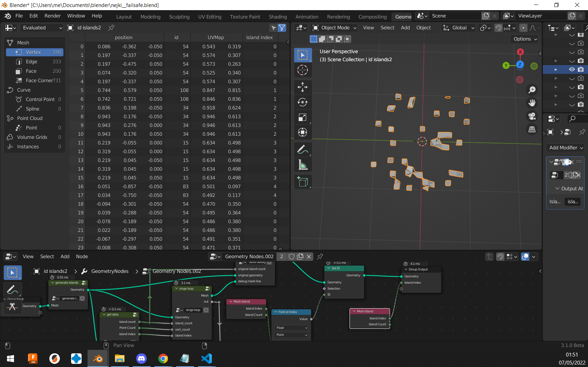This screenshot has width=588, height=367.
Task: Select node editor Annotate tool
Action: pyautogui.click(x=12, y=290)
